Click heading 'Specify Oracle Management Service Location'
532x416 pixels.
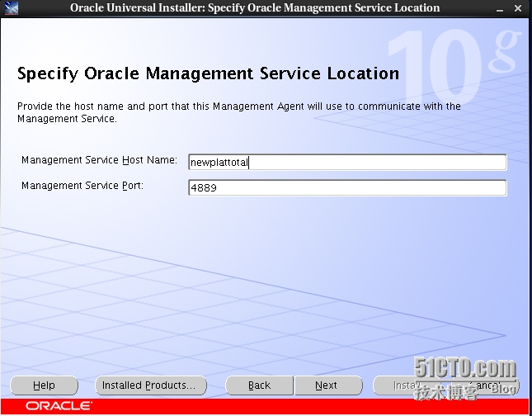[x=208, y=73]
